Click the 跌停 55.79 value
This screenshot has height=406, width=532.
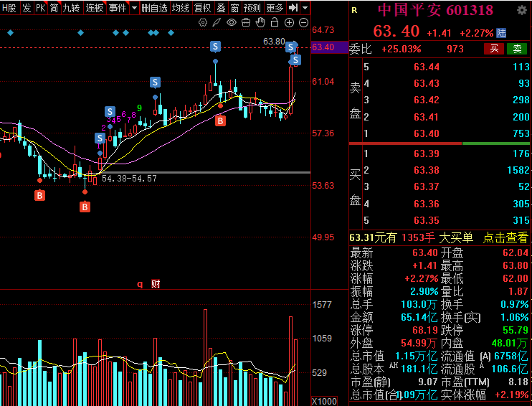click(x=516, y=330)
